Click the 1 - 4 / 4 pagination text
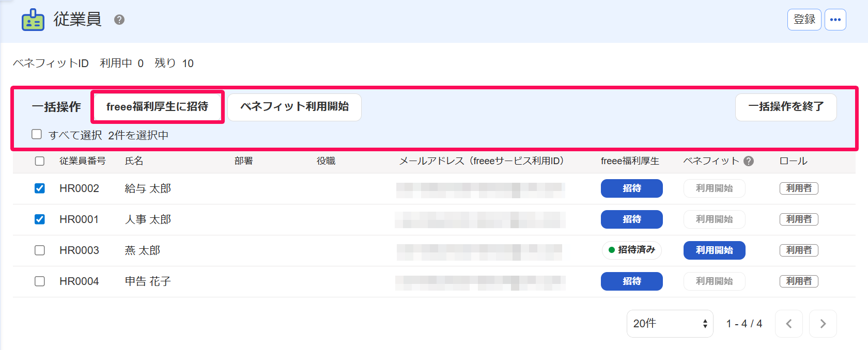This screenshot has width=868, height=350. pyautogui.click(x=744, y=324)
